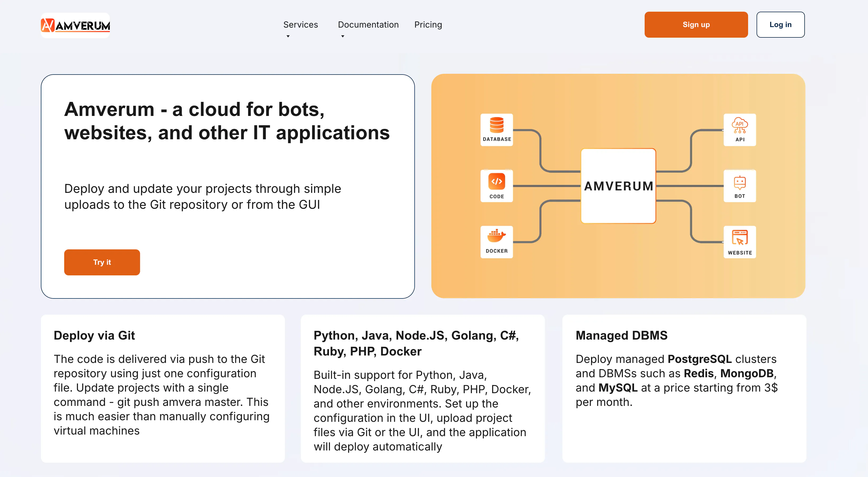The width and height of the screenshot is (868, 477).
Task: Click the bold MongoDB text
Action: coord(747,373)
